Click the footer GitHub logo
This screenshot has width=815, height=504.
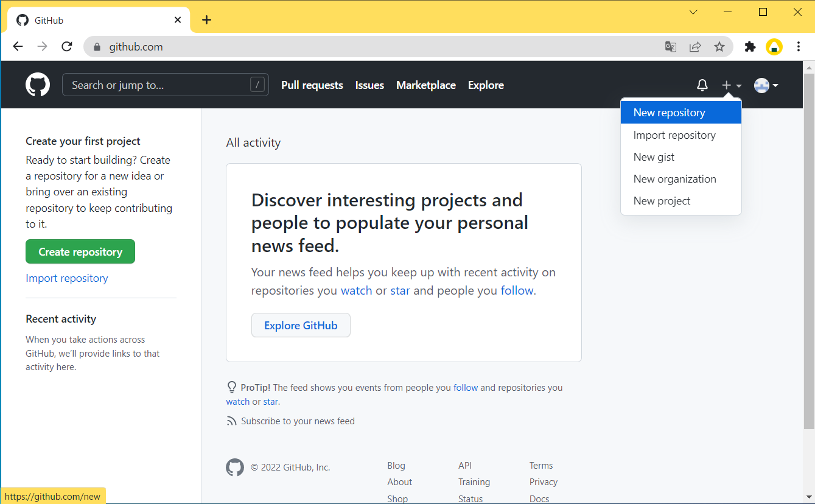(235, 467)
